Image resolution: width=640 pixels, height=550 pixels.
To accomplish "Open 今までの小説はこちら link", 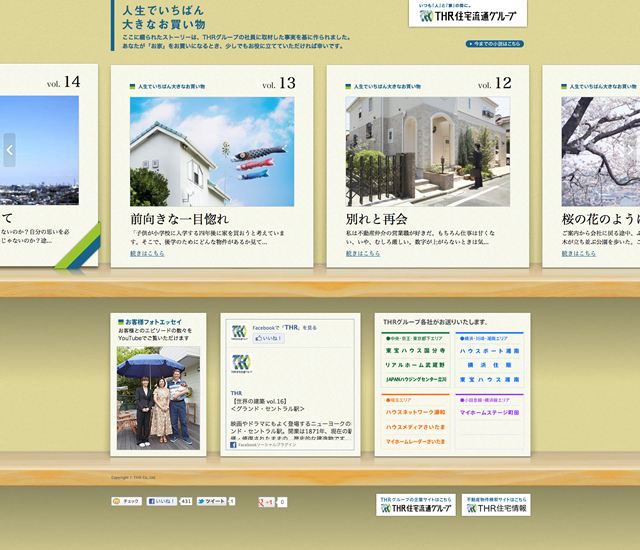I will 495,44.
